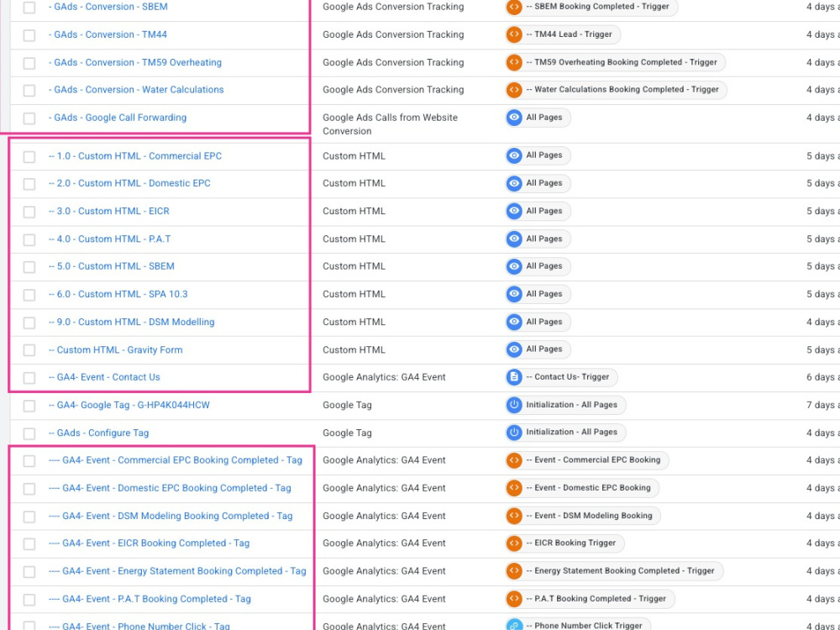Tick checkbox for GAds Conversion TM44
The height and width of the screenshot is (630, 840).
(29, 35)
